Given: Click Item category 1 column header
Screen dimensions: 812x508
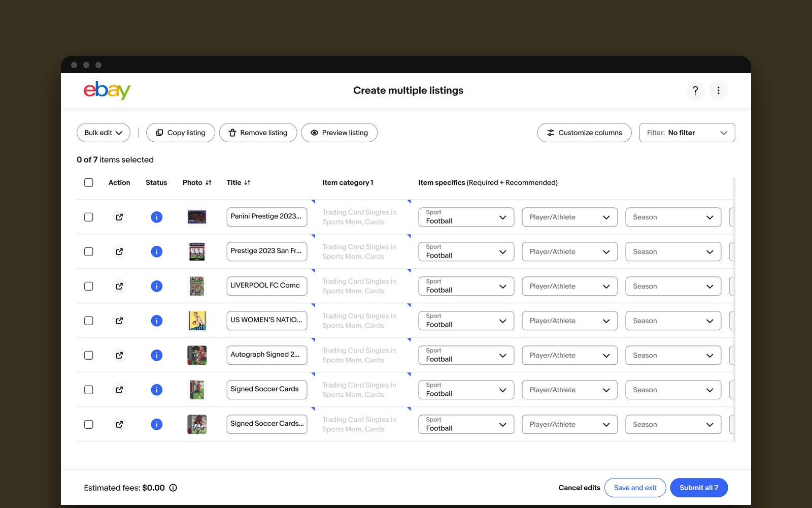Looking at the screenshot, I should point(348,182).
